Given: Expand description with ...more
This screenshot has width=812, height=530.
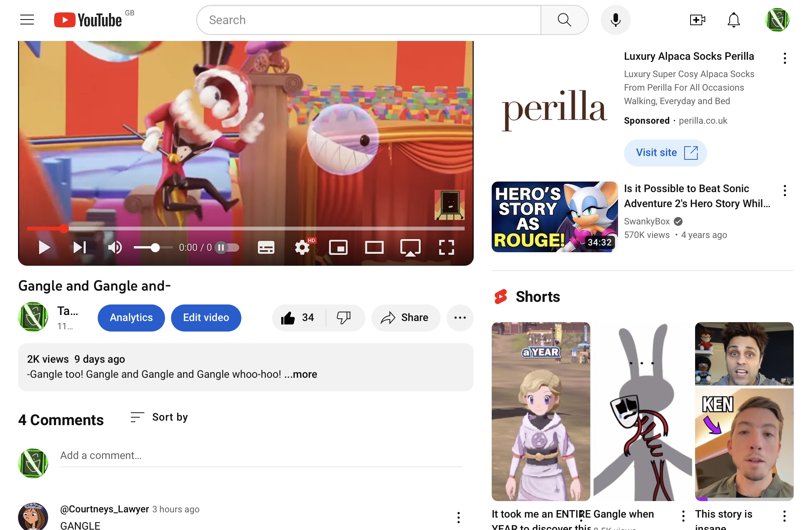Looking at the screenshot, I should (x=301, y=374).
